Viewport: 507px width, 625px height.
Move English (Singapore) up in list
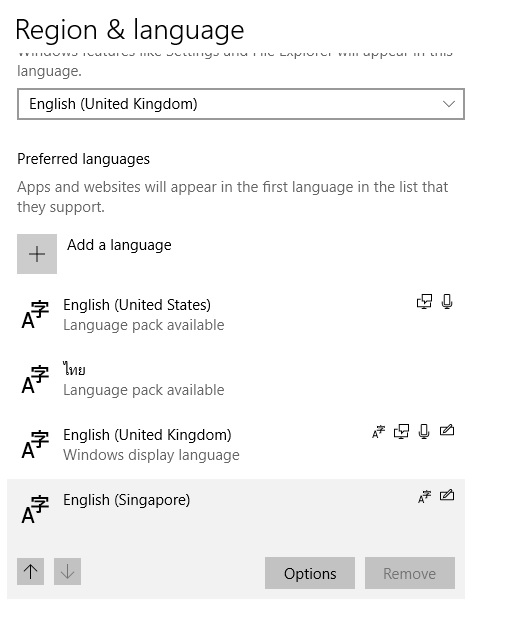click(x=30, y=572)
